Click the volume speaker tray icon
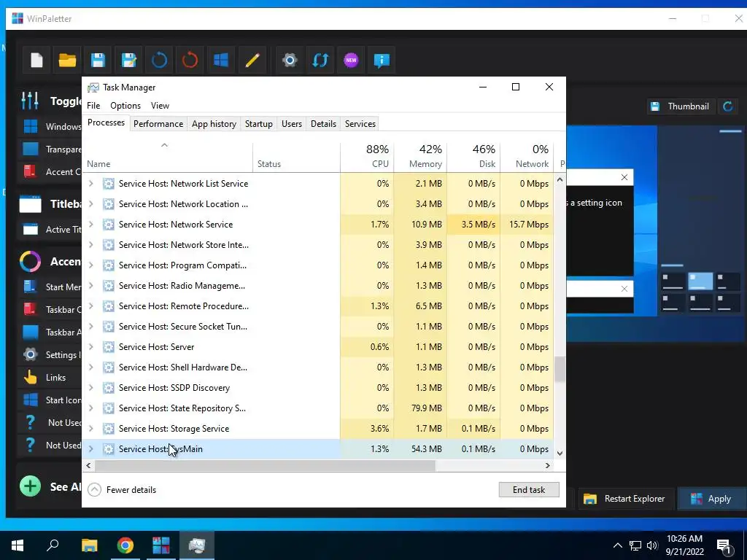Screen dimensions: 747x560 pos(652,545)
